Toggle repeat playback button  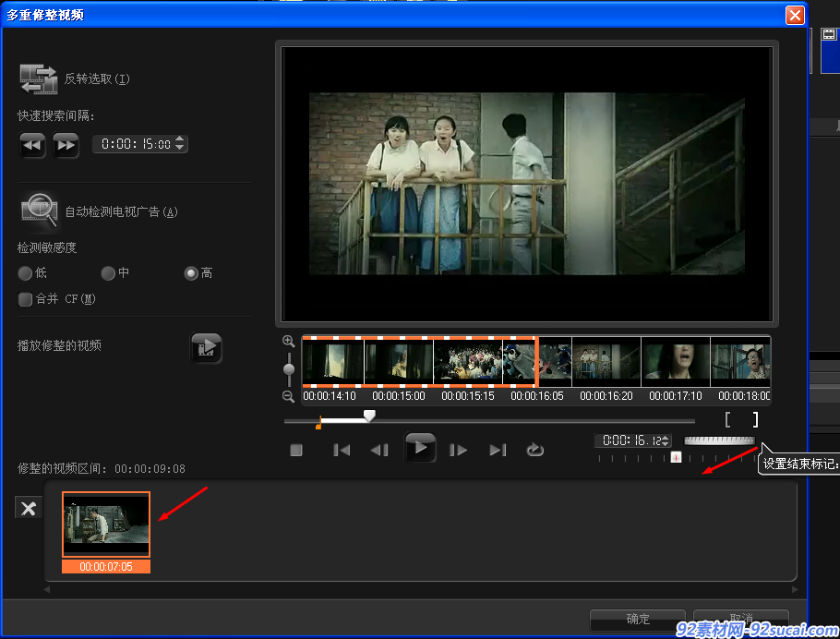(534, 450)
